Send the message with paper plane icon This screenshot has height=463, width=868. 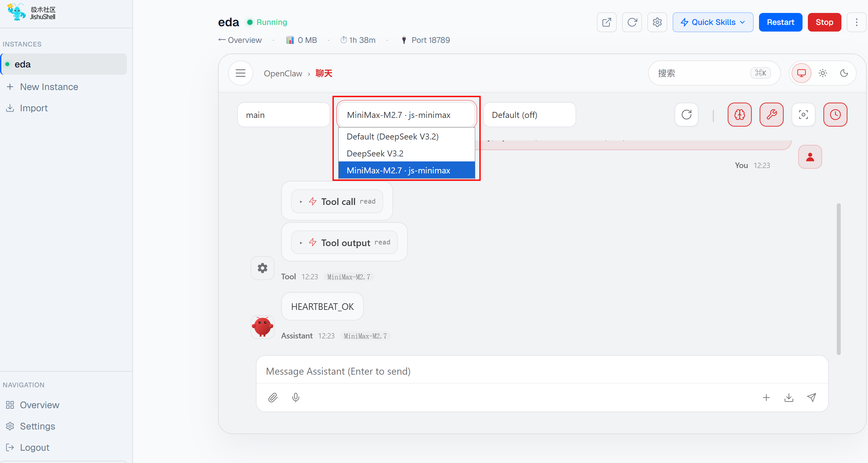click(x=812, y=398)
